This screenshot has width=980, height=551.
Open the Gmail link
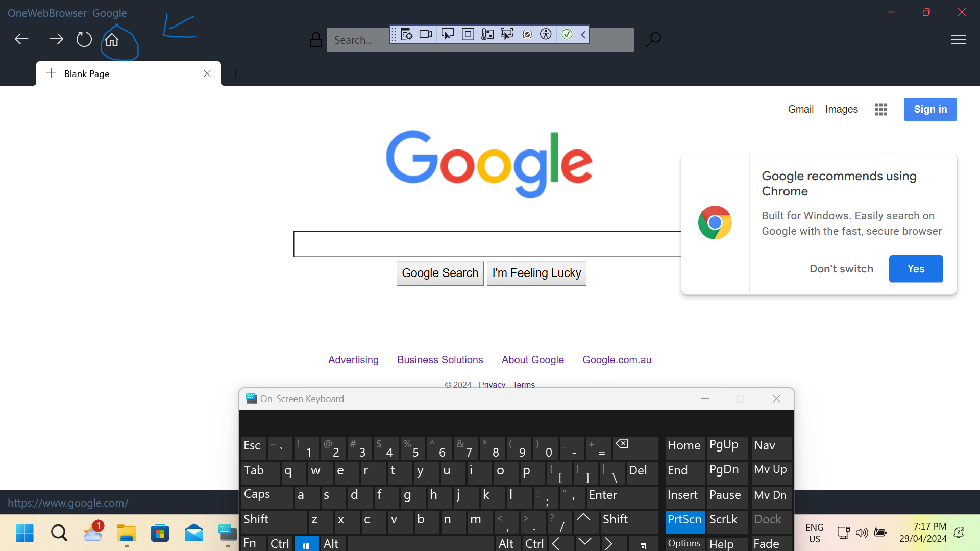point(800,109)
